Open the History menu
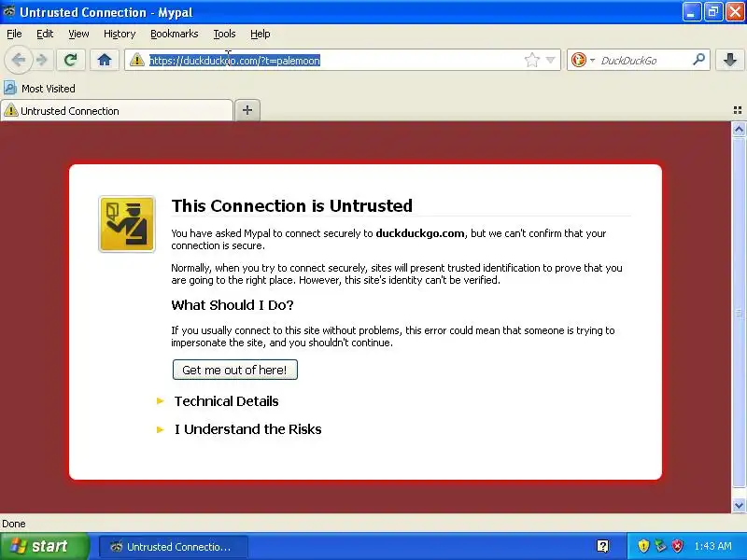 point(120,34)
